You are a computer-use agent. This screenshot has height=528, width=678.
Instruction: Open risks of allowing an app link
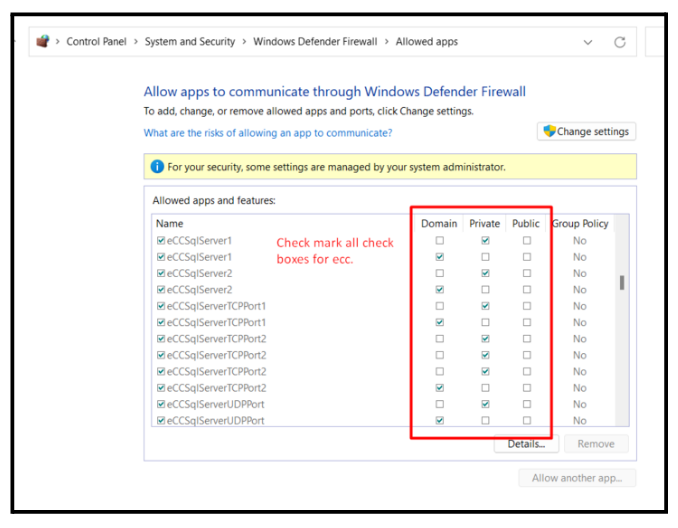(268, 133)
